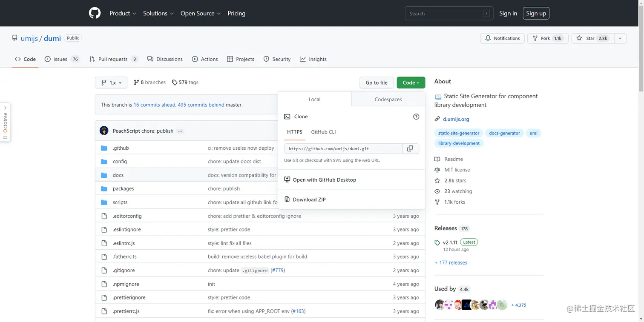Open the MIT license link
This screenshot has height=322, width=644.
point(452,170)
